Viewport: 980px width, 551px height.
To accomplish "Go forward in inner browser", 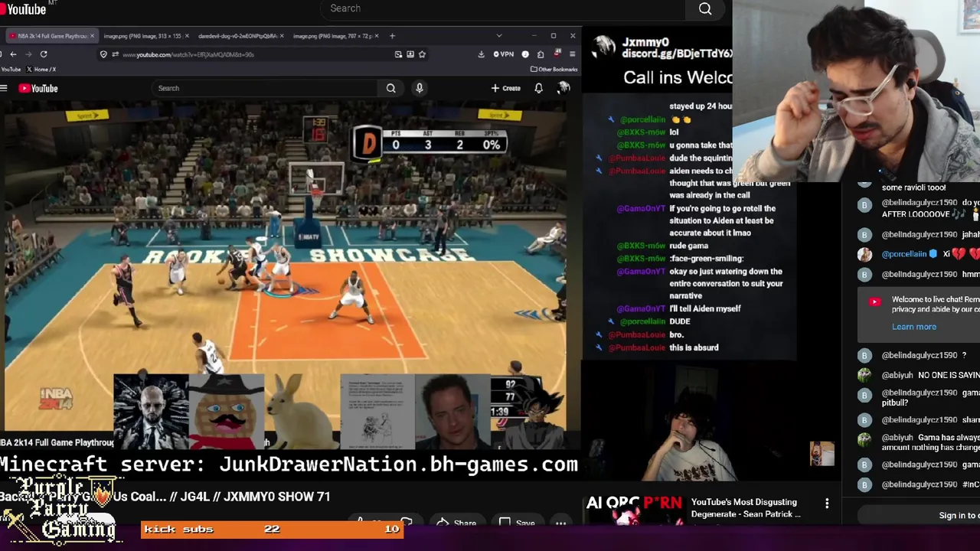I will (x=28, y=54).
